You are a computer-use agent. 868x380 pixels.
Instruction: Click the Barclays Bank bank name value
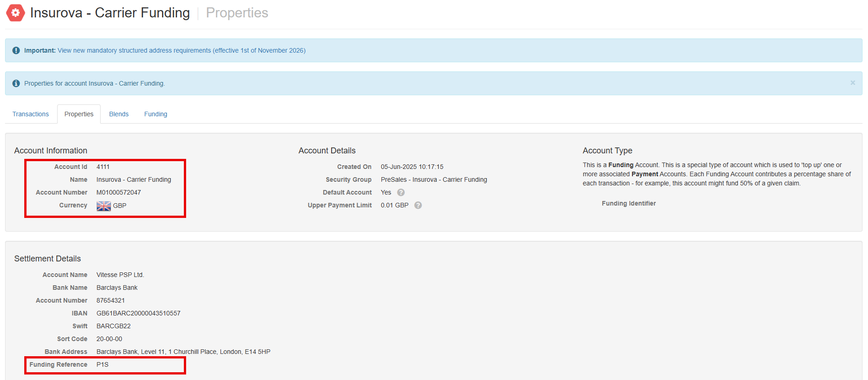(117, 288)
